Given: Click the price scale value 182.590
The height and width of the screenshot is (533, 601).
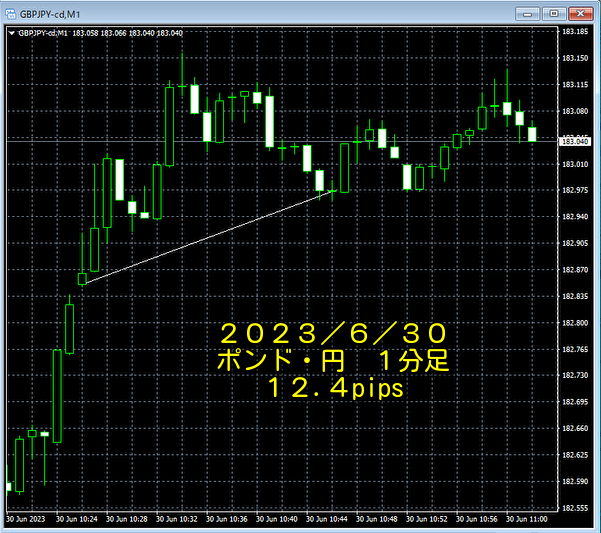Looking at the screenshot, I should [575, 482].
